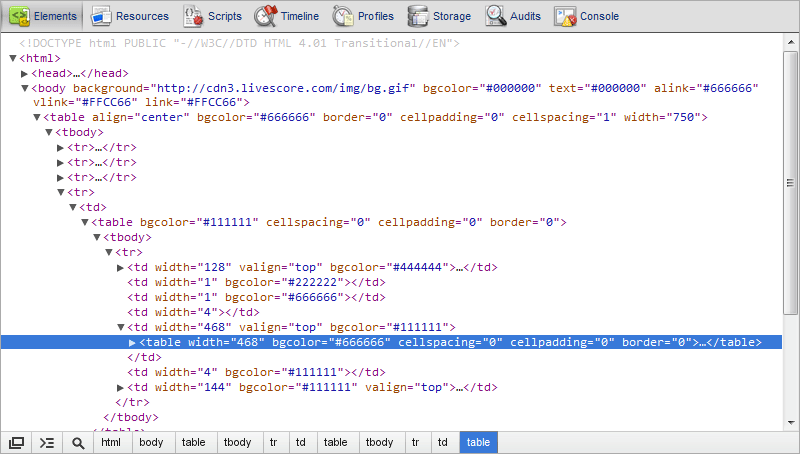Click first table breadcrumb after body
The width and height of the screenshot is (800, 454).
click(193, 442)
